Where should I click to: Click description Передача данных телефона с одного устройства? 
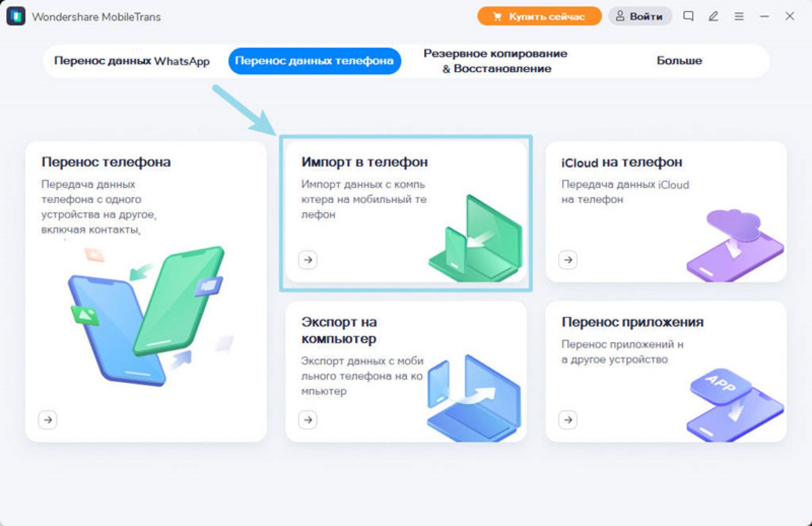99,207
